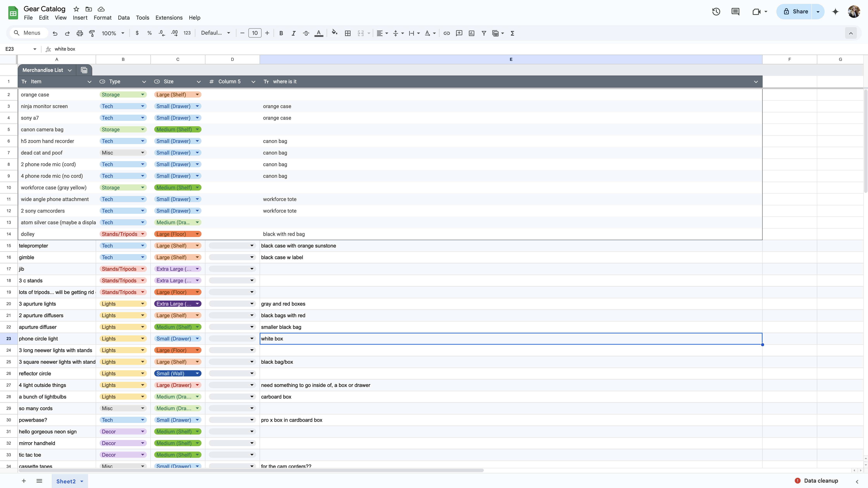Expand the Merchandise List table menu

[x=70, y=70]
